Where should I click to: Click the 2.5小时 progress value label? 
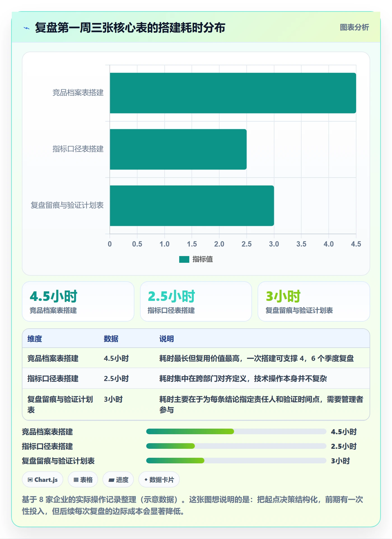[x=344, y=446]
